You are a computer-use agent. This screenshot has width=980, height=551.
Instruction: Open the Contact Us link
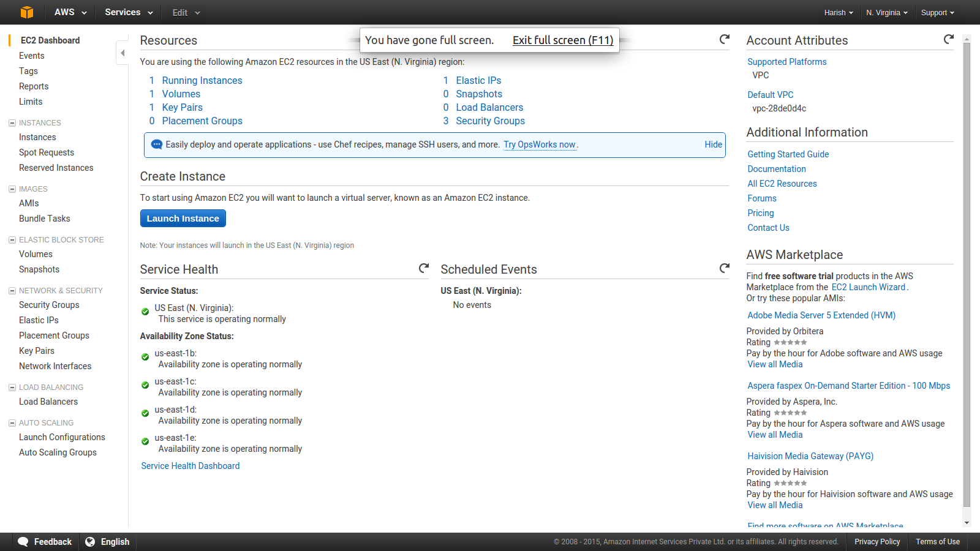click(x=768, y=228)
